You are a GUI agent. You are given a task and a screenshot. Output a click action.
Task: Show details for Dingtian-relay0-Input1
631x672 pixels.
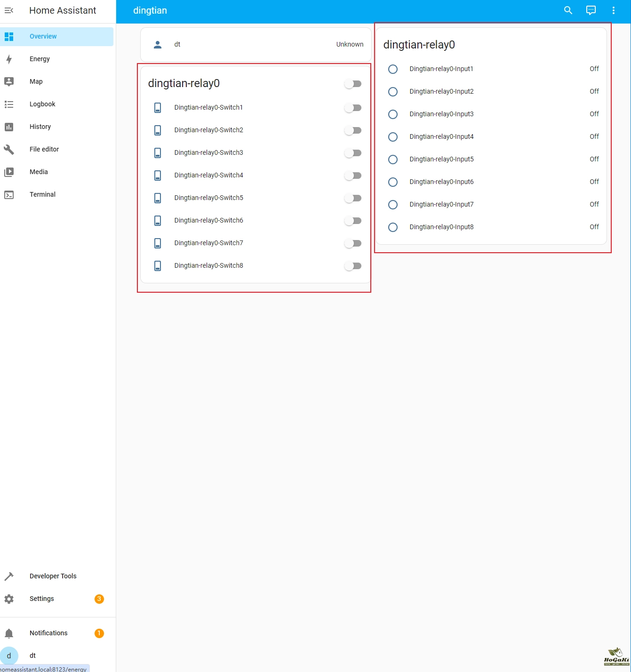coord(441,69)
